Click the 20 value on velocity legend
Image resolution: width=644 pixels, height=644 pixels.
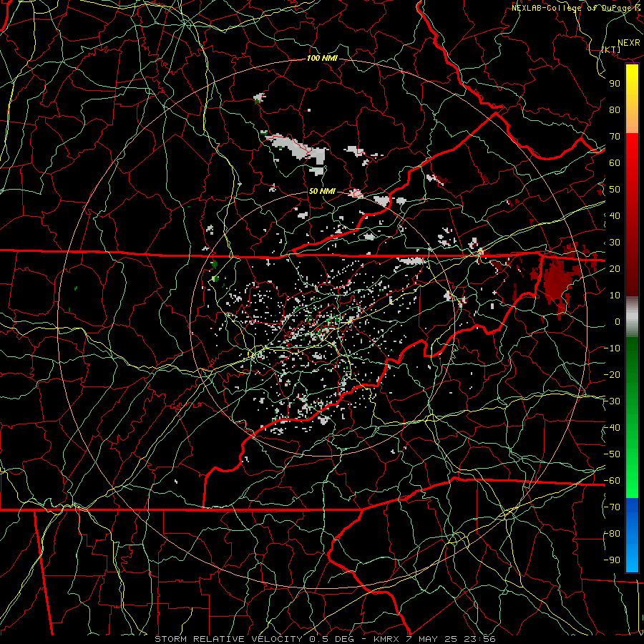(615, 268)
